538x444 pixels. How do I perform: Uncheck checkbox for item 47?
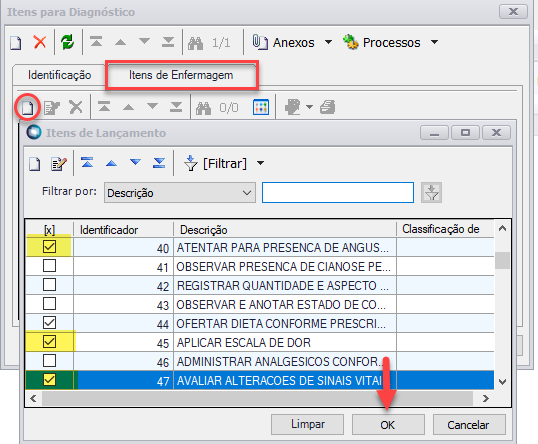pos(49,380)
